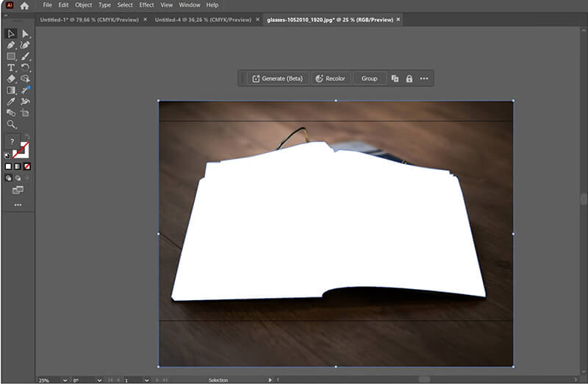Open the zoom level dropdown
The image size is (588, 384).
click(x=65, y=380)
